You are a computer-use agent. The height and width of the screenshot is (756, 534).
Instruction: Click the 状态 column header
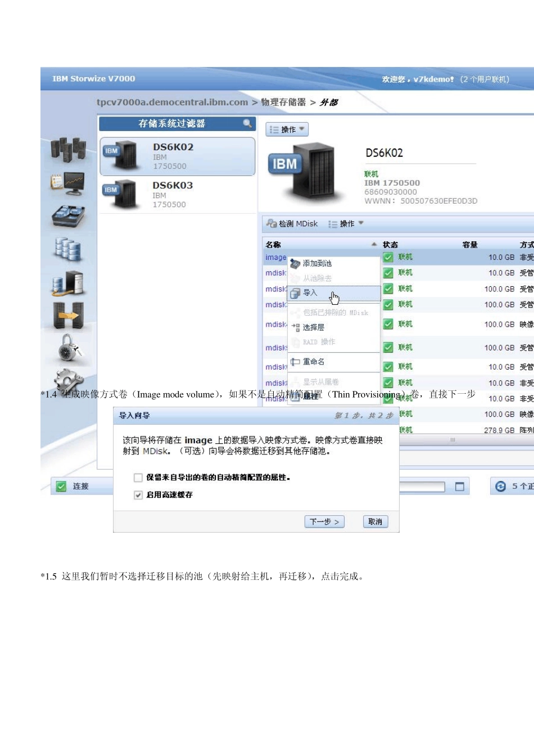390,245
